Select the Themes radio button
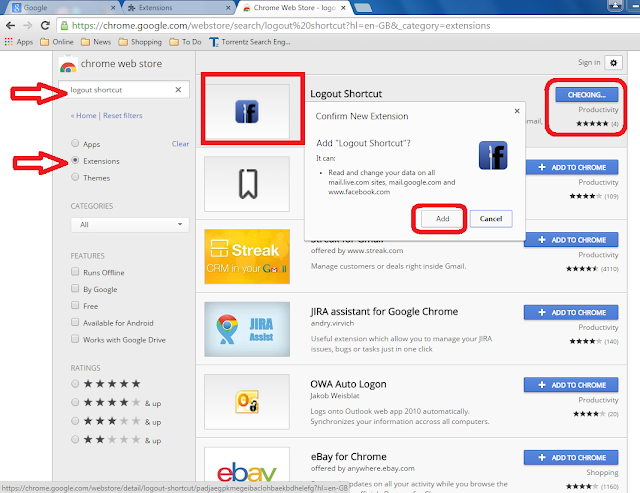The height and width of the screenshot is (493, 640). pyautogui.click(x=75, y=177)
